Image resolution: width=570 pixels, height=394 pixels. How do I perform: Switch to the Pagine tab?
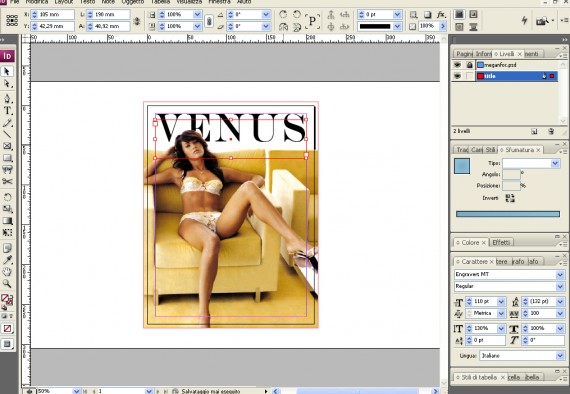pos(464,54)
